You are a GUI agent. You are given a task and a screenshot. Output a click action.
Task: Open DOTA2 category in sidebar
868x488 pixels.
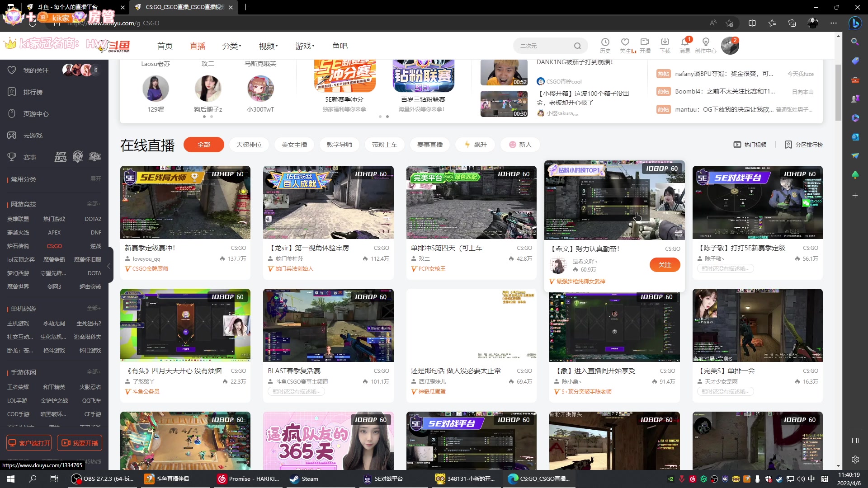[x=93, y=219]
